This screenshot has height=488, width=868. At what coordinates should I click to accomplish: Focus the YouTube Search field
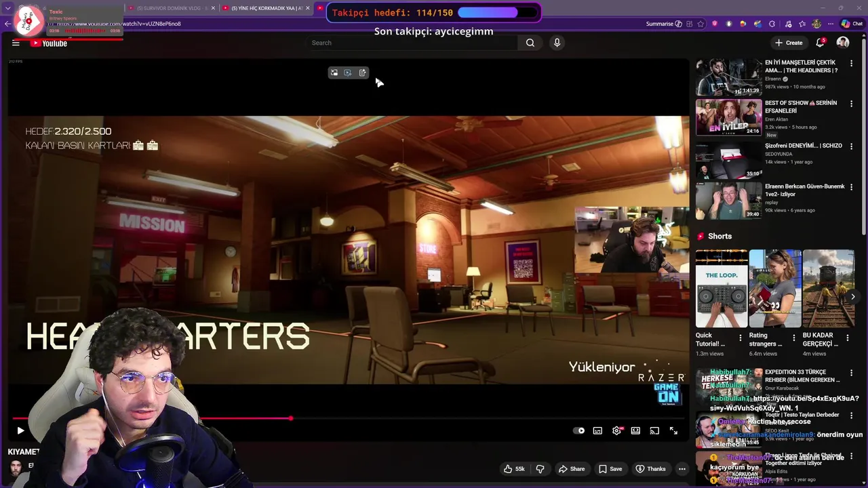414,43
